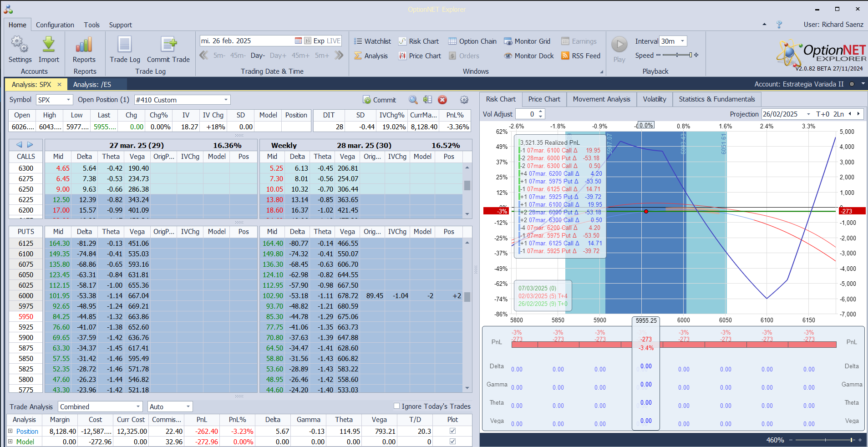
Task: Open the Account dropdown arrow
Action: pos(863,84)
